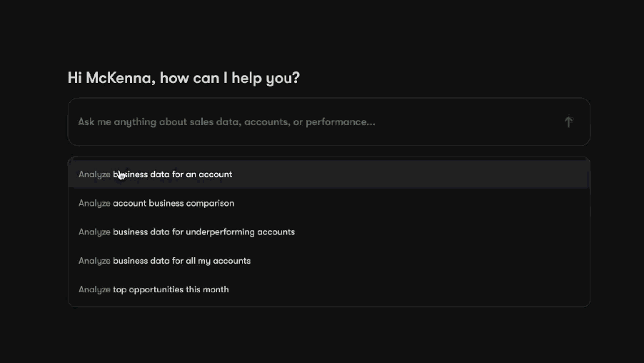Click the top opportunities suggestion

[x=154, y=289]
